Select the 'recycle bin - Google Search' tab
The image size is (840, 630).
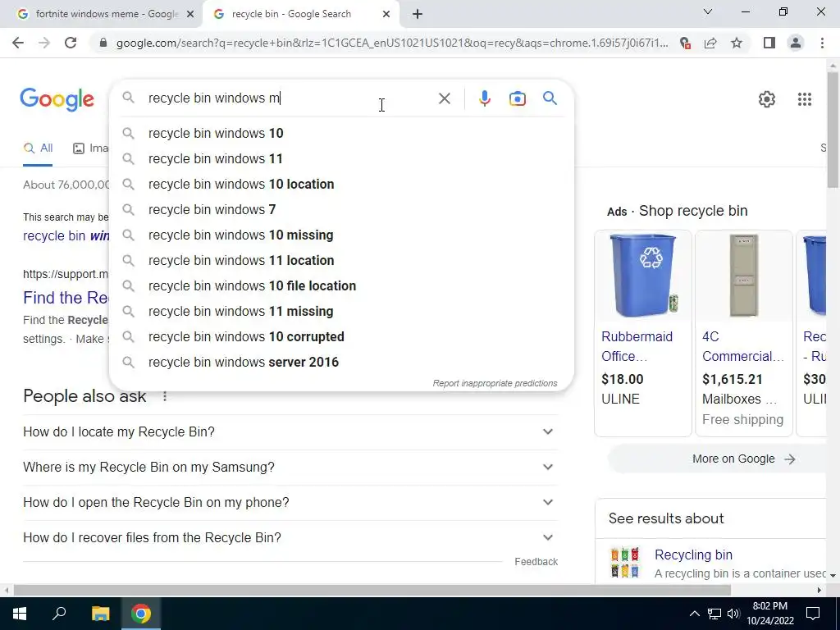(300, 15)
